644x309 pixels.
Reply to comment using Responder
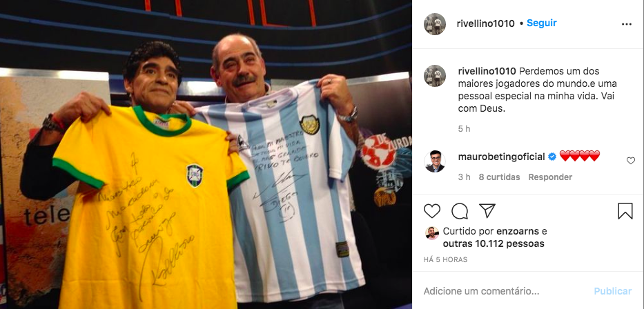click(x=550, y=177)
